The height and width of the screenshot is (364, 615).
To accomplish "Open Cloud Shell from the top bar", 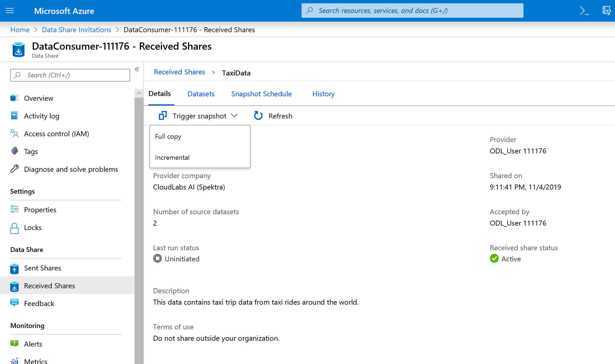I will pos(584,11).
